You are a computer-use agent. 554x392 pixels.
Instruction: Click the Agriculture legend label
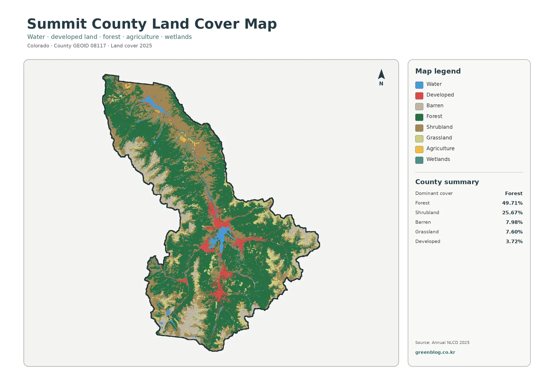coord(440,148)
